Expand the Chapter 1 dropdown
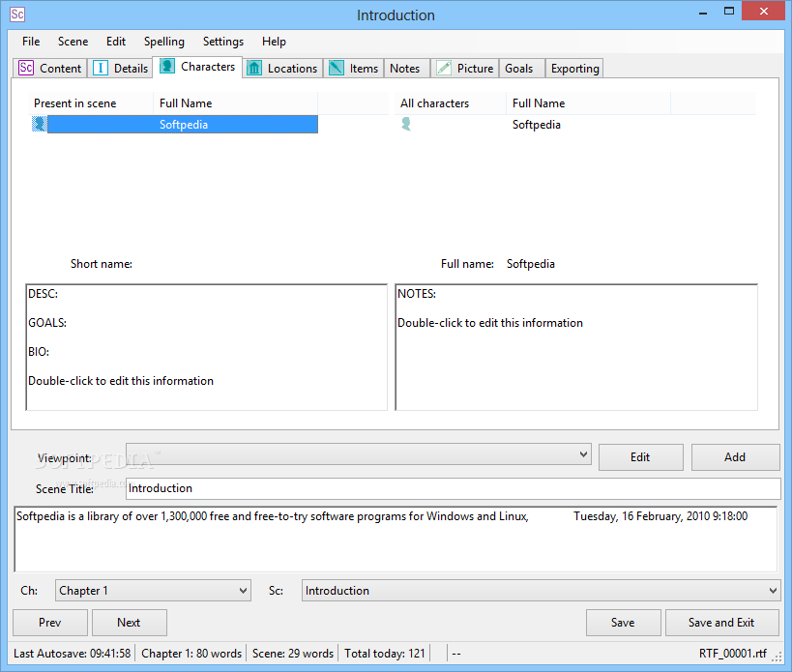Viewport: 792px width, 672px height. 243,590
